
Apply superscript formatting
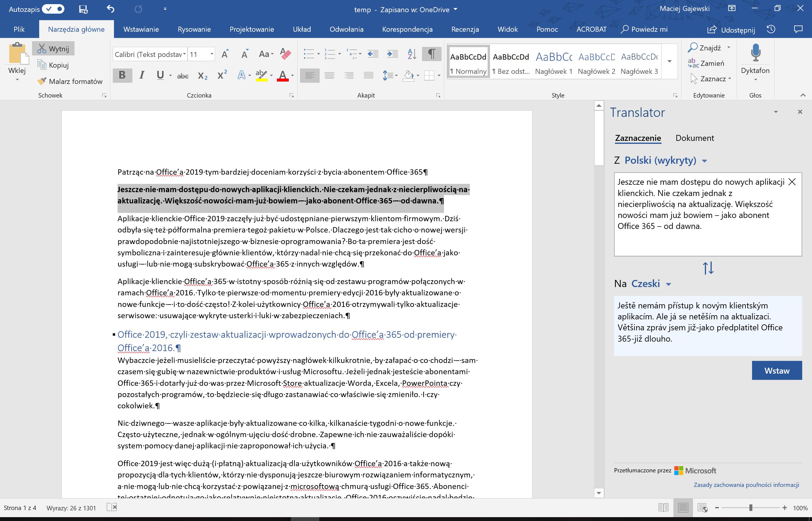coord(222,75)
